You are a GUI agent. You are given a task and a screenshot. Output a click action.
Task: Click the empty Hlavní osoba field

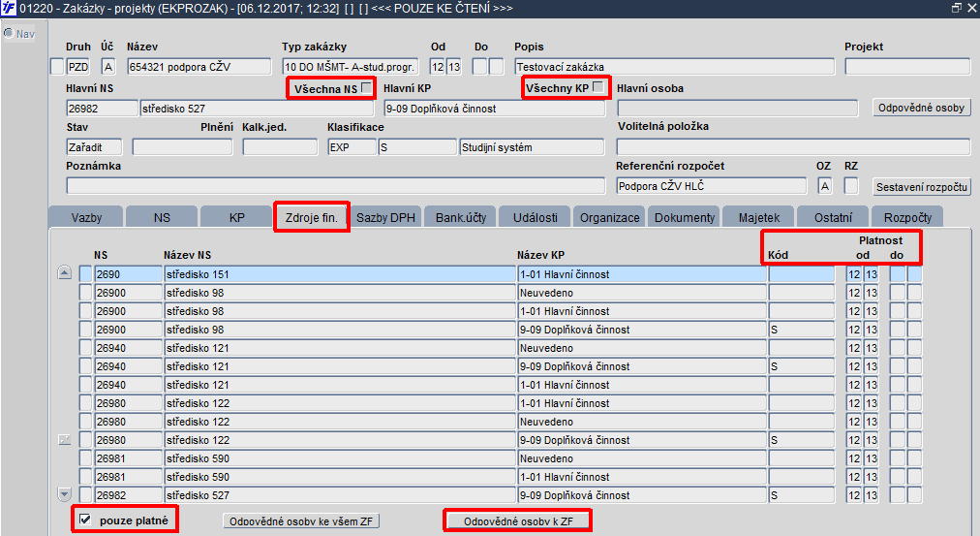click(x=738, y=109)
